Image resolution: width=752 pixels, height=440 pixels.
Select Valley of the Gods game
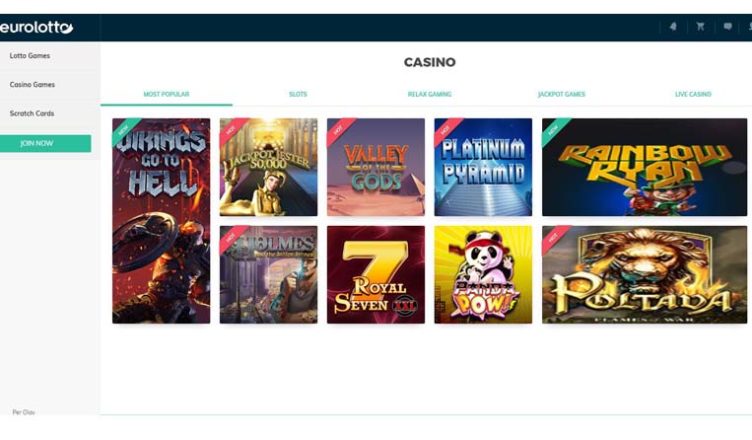[x=376, y=167]
